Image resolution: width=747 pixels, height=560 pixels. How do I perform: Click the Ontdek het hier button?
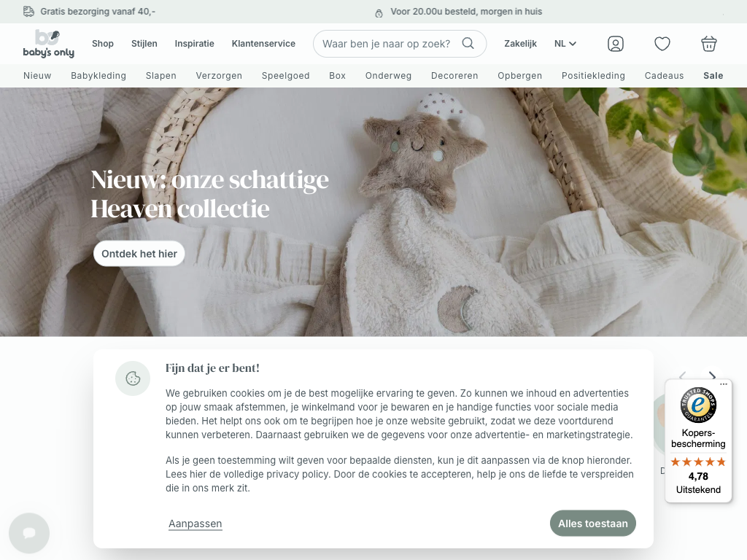point(139,254)
